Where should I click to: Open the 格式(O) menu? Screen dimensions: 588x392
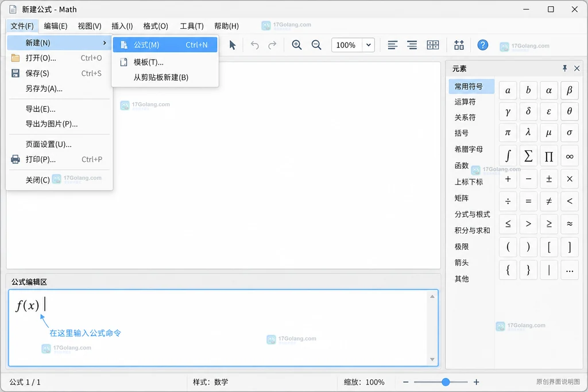point(156,26)
